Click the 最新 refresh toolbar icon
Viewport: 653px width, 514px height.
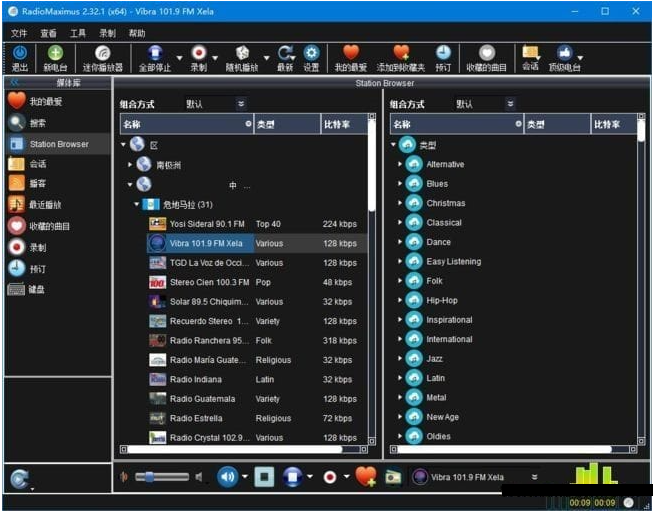click(285, 53)
